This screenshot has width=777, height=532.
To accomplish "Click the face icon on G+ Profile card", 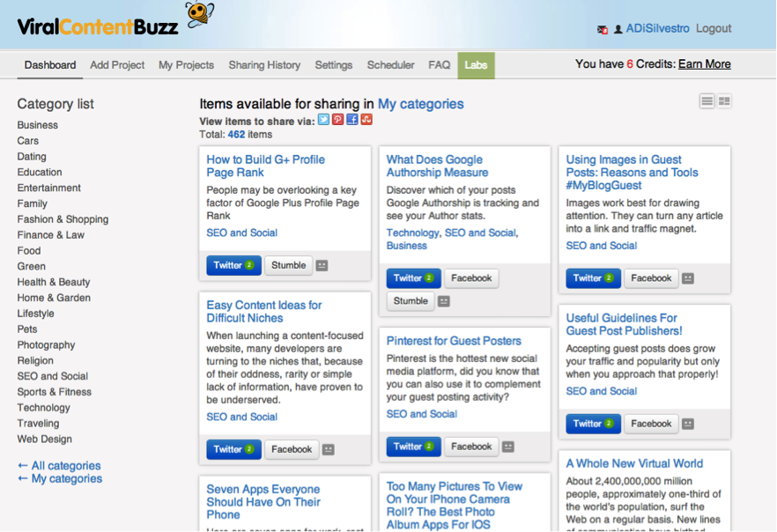I will tap(322, 266).
